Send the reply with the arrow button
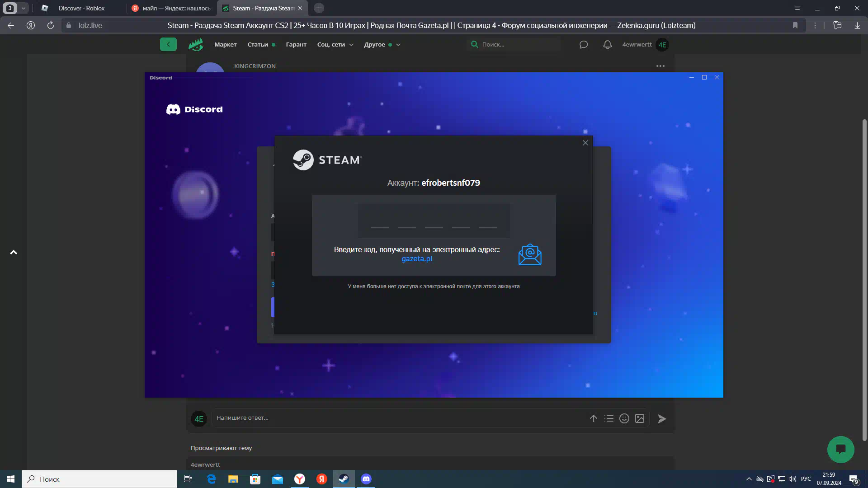Image resolution: width=868 pixels, height=488 pixels. (662, 419)
